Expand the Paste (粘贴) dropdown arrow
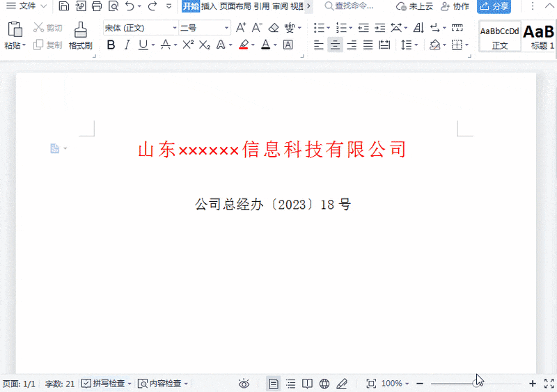This screenshot has height=392, width=557. click(x=24, y=45)
